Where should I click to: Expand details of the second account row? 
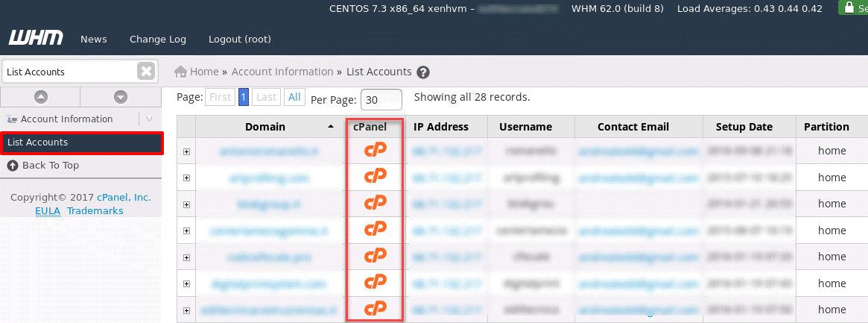click(x=186, y=178)
